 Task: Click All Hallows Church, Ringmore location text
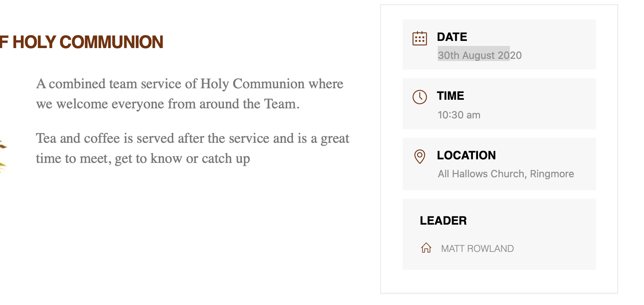pos(506,174)
